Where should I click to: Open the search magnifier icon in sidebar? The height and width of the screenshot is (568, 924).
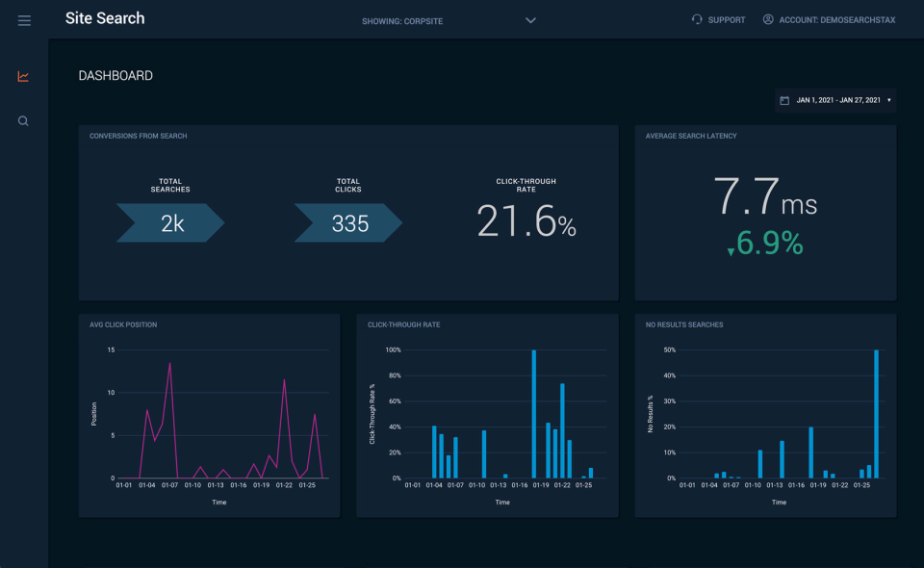click(x=23, y=120)
